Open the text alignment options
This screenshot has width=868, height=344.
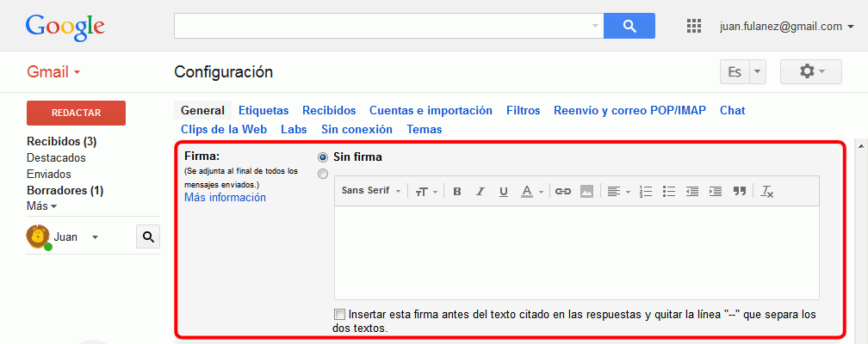(x=619, y=192)
